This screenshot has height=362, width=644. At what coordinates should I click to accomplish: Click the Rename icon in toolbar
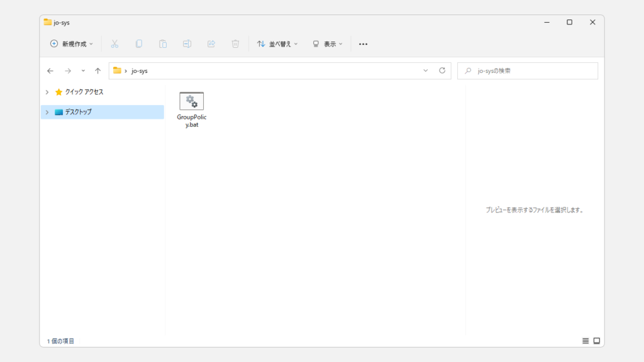tap(187, 44)
